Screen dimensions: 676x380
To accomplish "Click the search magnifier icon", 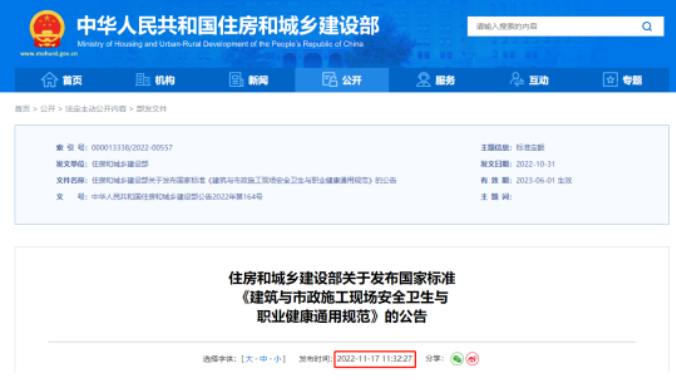I will pos(647,27).
